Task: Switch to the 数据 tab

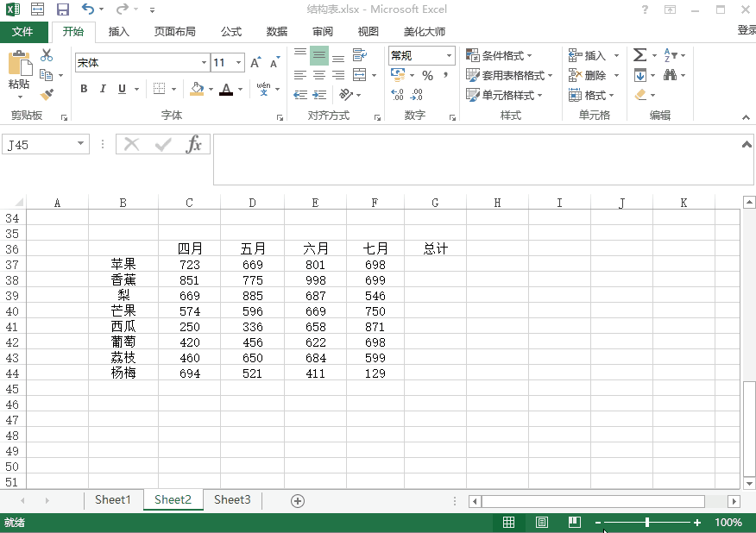Action: point(277,32)
